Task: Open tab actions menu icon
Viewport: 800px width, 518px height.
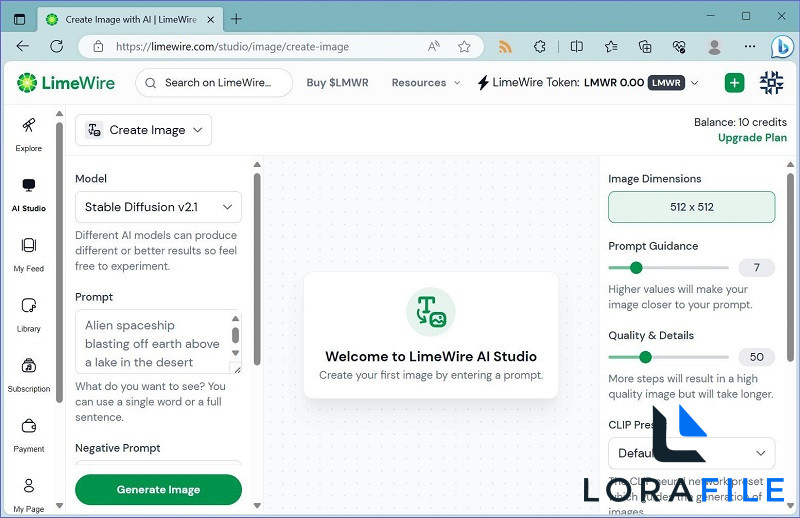Action: pyautogui.click(x=19, y=19)
